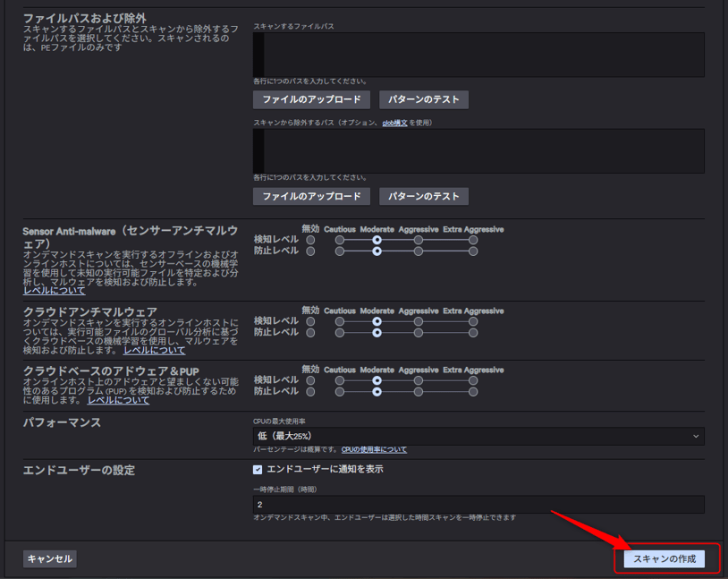
Task: Click the 一時停止期間 hours input field
Action: (x=478, y=505)
